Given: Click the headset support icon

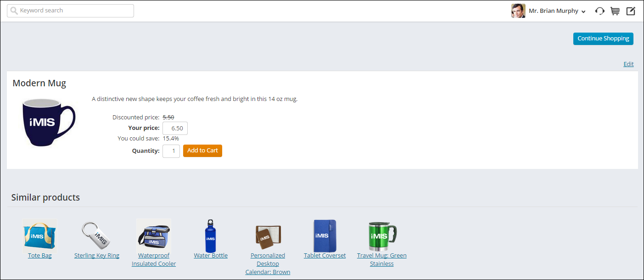Looking at the screenshot, I should 599,11.
